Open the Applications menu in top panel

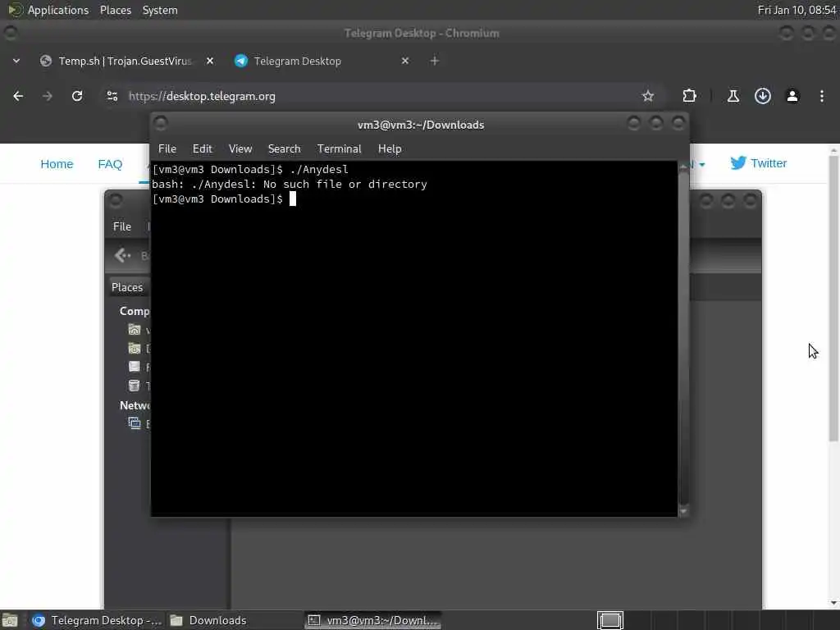point(48,10)
